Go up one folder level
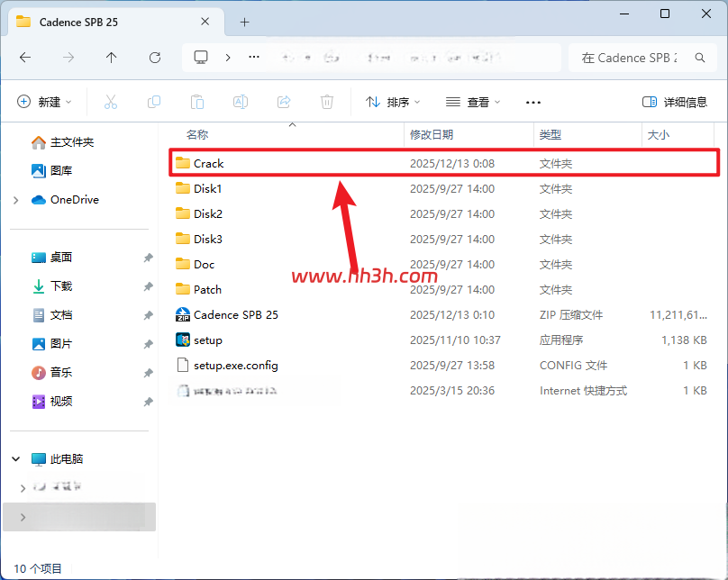The width and height of the screenshot is (728, 580). click(x=111, y=58)
